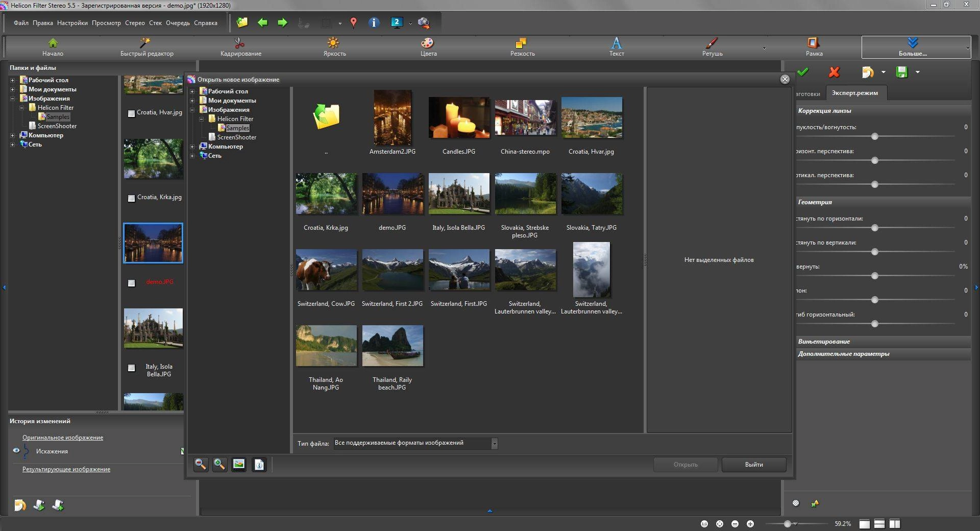Click the undo arrow icon in right panel
The height and width of the screenshot is (531, 980).
(867, 72)
